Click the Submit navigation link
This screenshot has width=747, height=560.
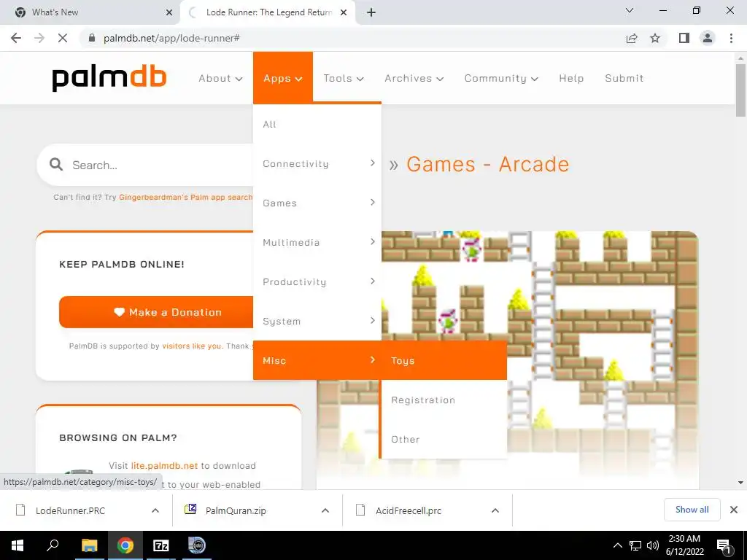point(624,78)
